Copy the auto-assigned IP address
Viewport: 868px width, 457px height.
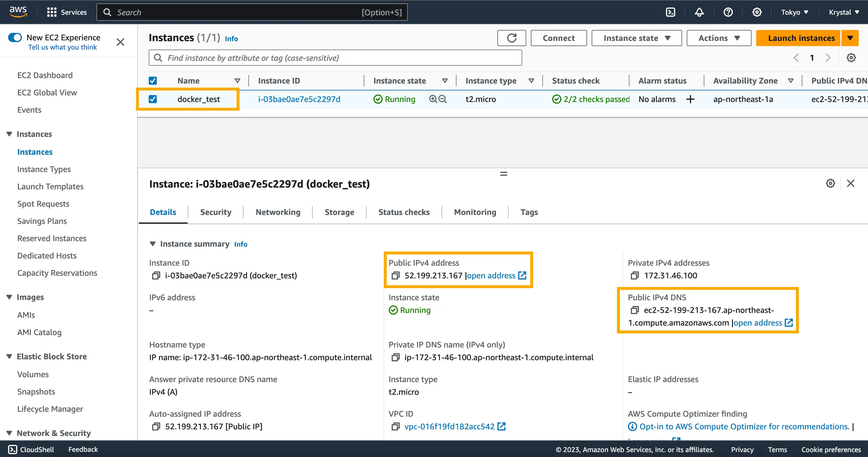click(156, 426)
